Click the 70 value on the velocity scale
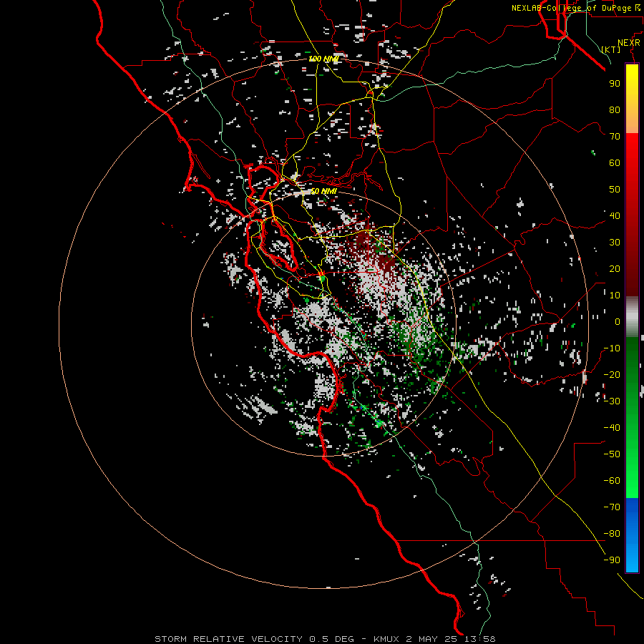 615,137
